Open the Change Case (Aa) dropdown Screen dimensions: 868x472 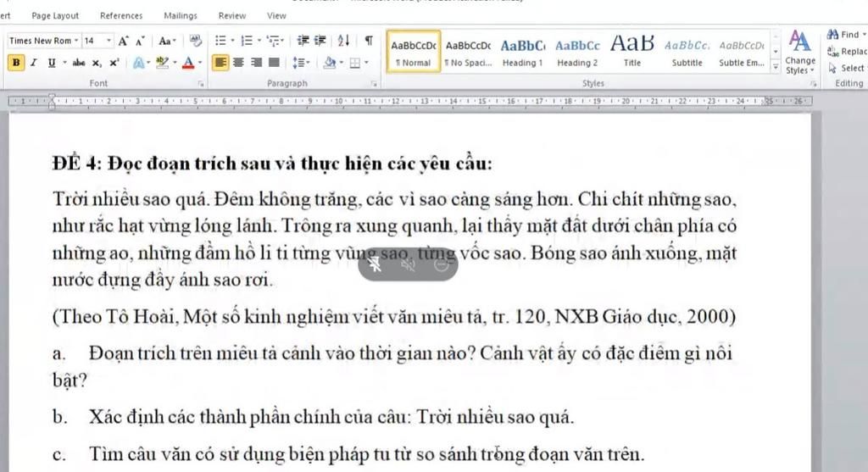[167, 41]
